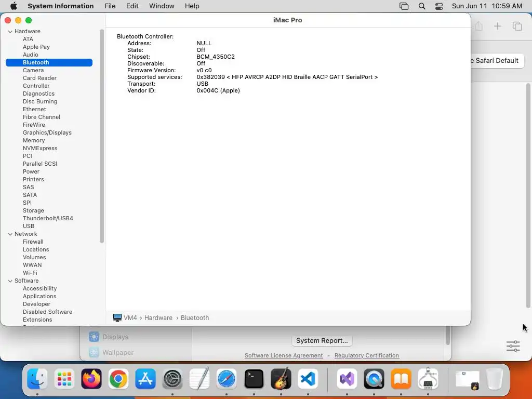The height and width of the screenshot is (399, 532).
Task: Select Graphics/Displays in the sidebar
Action: coord(47,132)
